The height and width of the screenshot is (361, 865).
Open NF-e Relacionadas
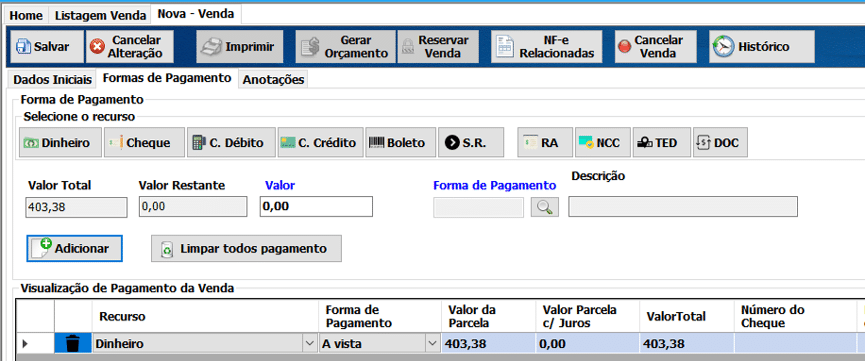(546, 47)
